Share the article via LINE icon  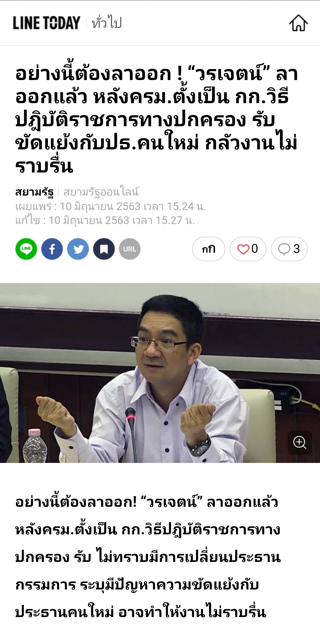point(26,249)
